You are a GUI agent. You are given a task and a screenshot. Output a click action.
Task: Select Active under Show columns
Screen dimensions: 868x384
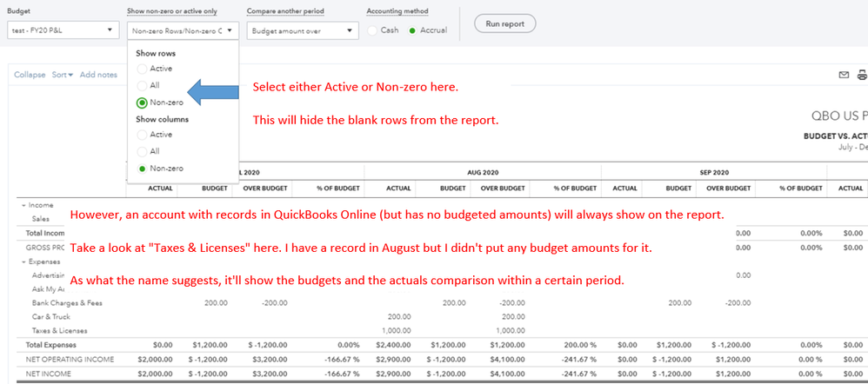pyautogui.click(x=142, y=135)
